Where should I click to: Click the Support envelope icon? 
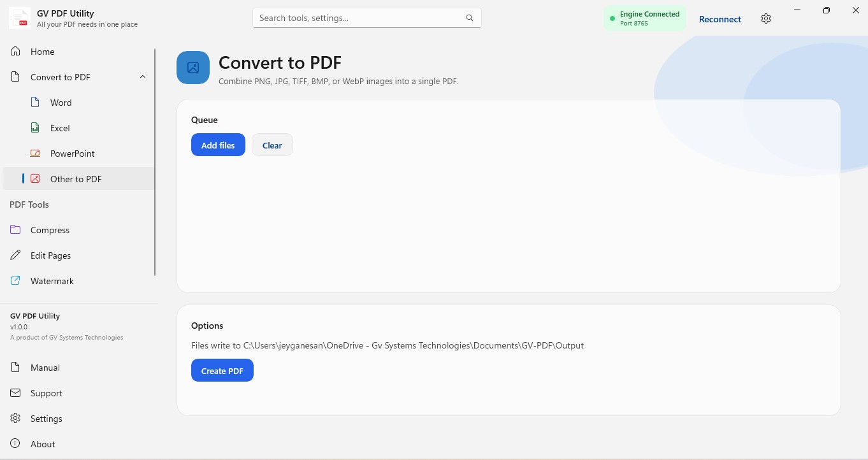[15, 392]
